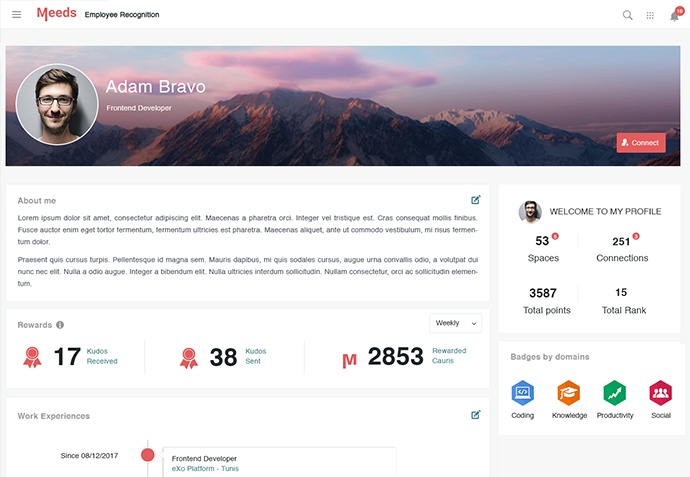The width and height of the screenshot is (690, 477).
Task: Click Adam Bravo's large profile avatar
Action: coord(57,105)
